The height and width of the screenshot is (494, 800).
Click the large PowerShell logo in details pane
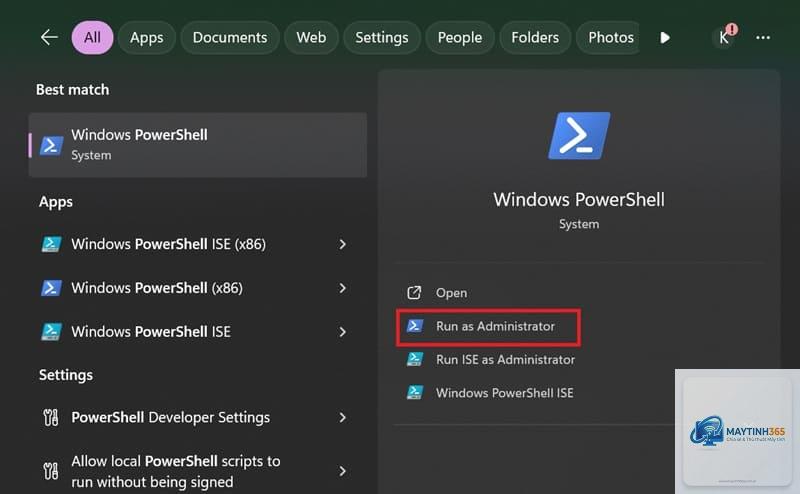click(579, 136)
